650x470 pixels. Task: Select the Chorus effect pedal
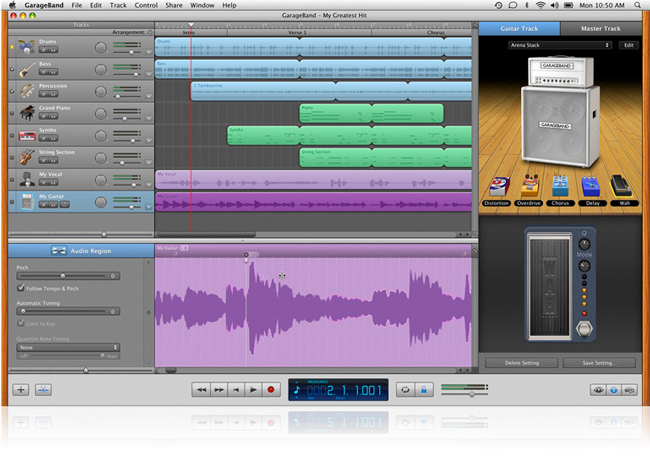[x=559, y=187]
